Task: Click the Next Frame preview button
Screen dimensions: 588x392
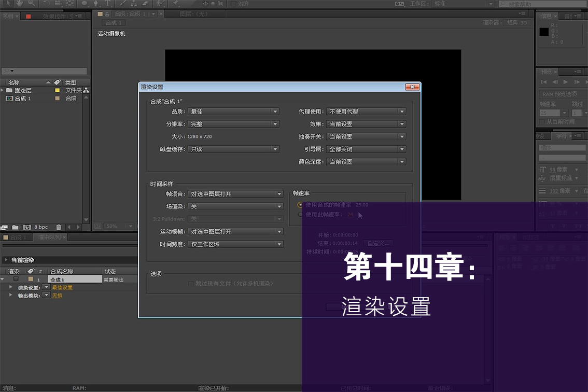Action: (x=577, y=82)
